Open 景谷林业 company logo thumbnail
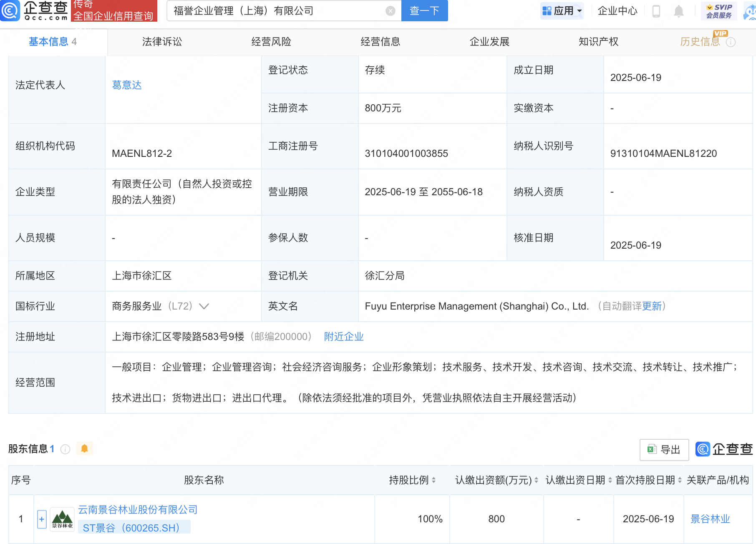The image size is (756, 544). point(62,519)
